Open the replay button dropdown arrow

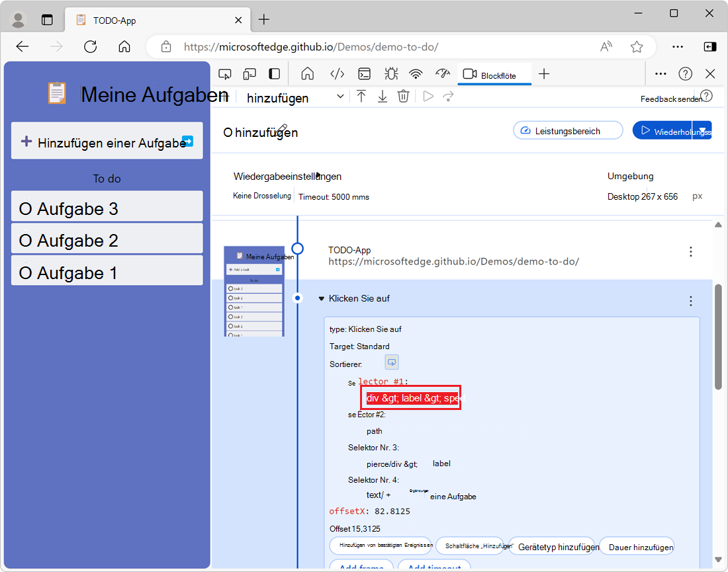pos(702,130)
